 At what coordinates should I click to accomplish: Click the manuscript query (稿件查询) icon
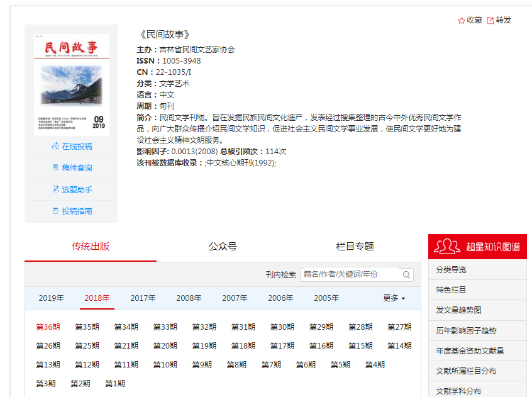tap(55, 167)
